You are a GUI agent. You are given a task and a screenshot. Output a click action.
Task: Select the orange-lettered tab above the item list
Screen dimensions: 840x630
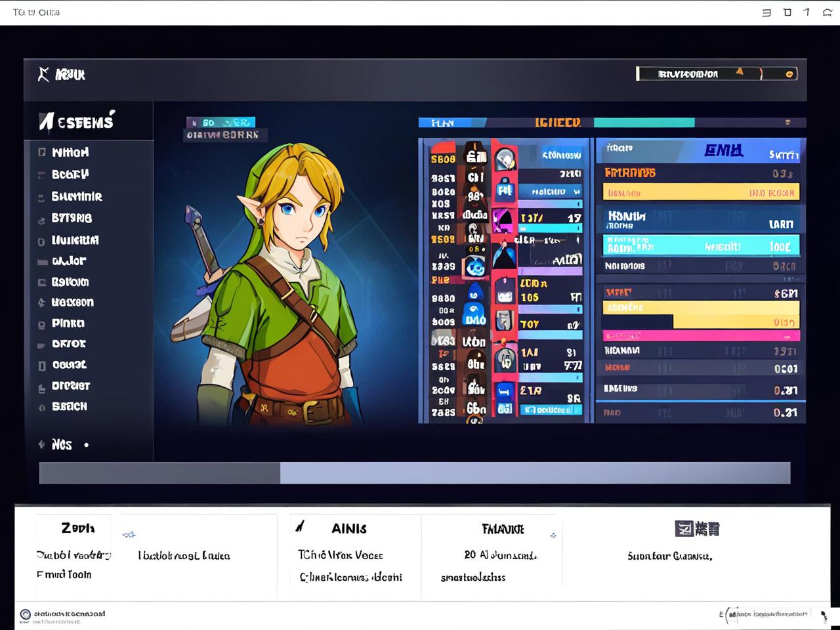coord(558,123)
